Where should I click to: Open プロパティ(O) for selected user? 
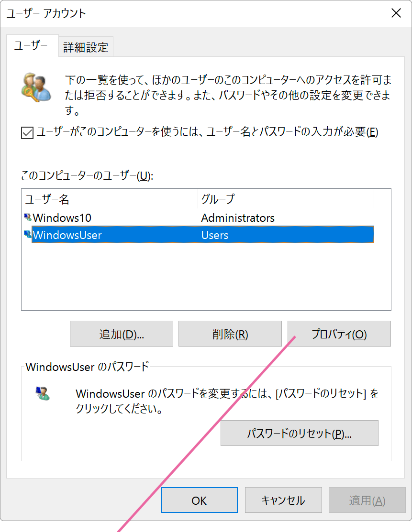339,334
